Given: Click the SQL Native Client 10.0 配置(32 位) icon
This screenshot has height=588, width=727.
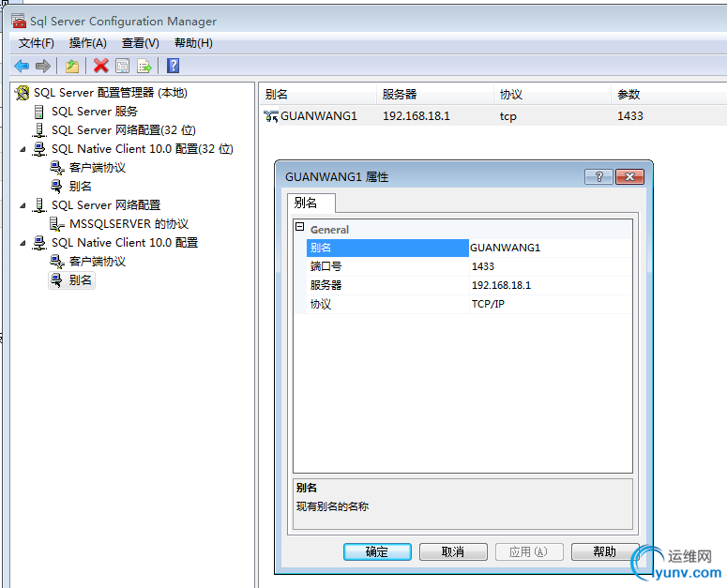Looking at the screenshot, I should (x=39, y=149).
